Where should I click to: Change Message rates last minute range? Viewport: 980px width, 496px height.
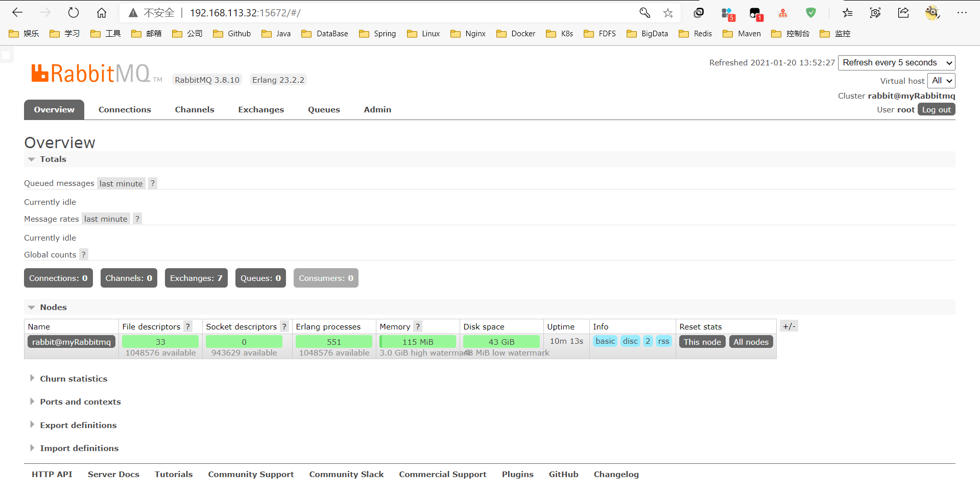(x=106, y=219)
